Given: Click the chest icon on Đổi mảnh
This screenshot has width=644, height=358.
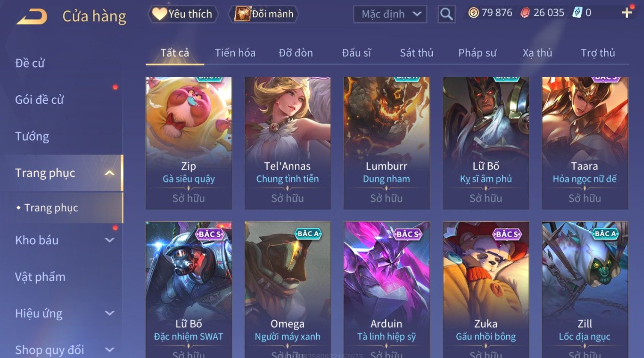Looking at the screenshot, I should pyautogui.click(x=242, y=14).
